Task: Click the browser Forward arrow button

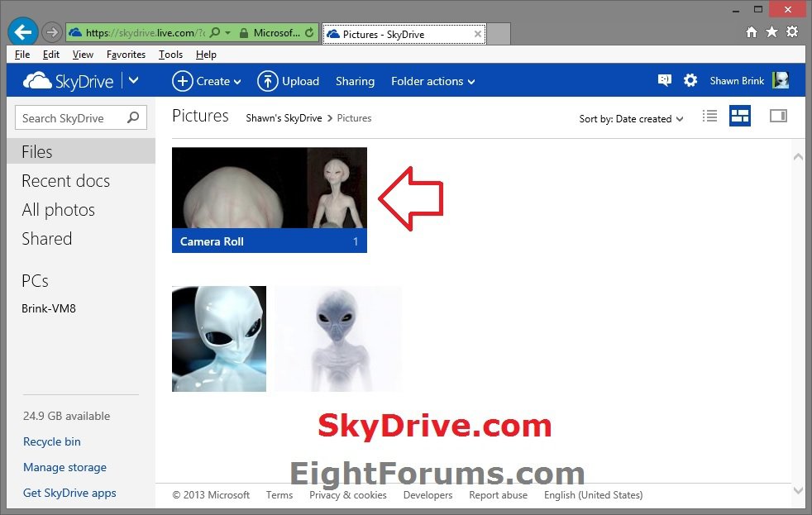Action: [x=52, y=32]
